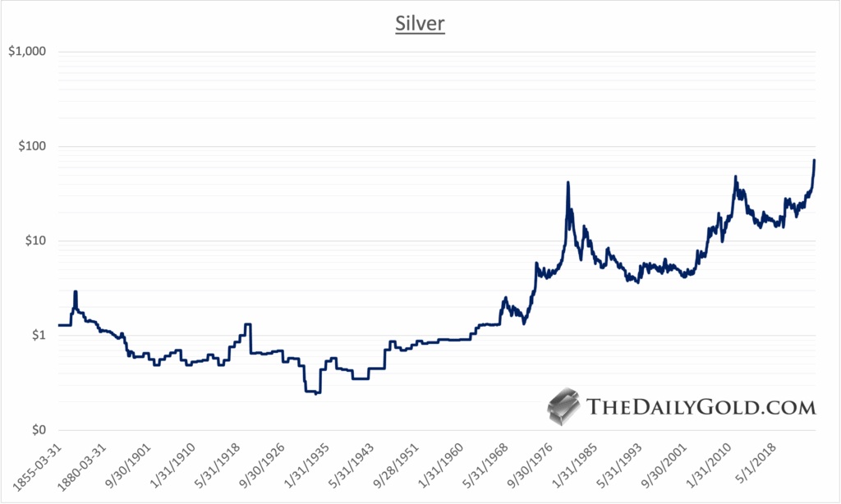
Task: Click the TheDailyGold silver bars logo icon
Action: (564, 408)
